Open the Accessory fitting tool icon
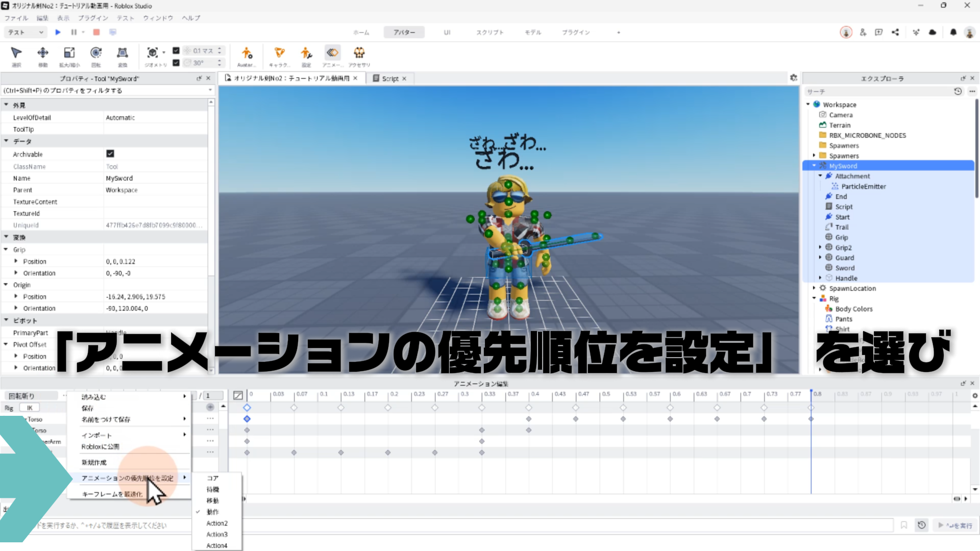Viewport: 980px width, 551px height. tap(359, 53)
